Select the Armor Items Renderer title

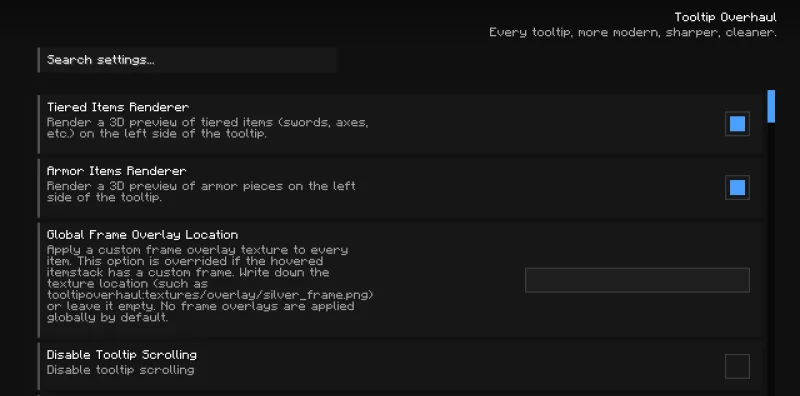point(116,171)
